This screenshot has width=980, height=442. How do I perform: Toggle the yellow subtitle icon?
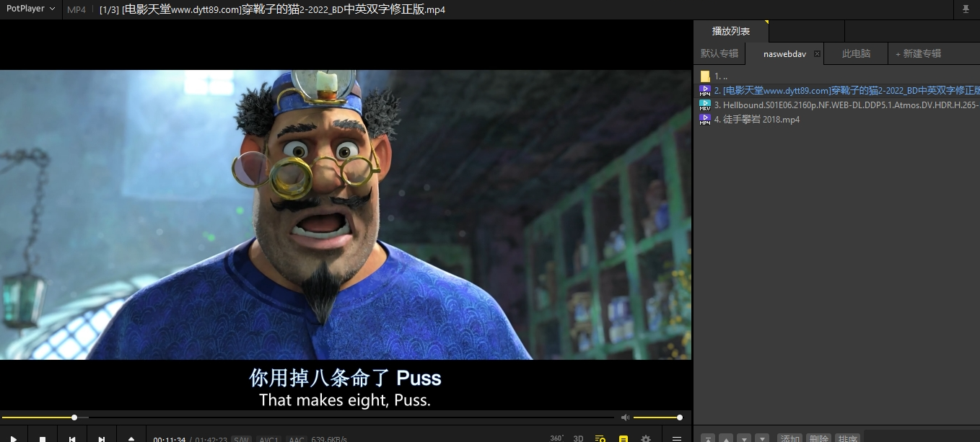click(x=624, y=438)
